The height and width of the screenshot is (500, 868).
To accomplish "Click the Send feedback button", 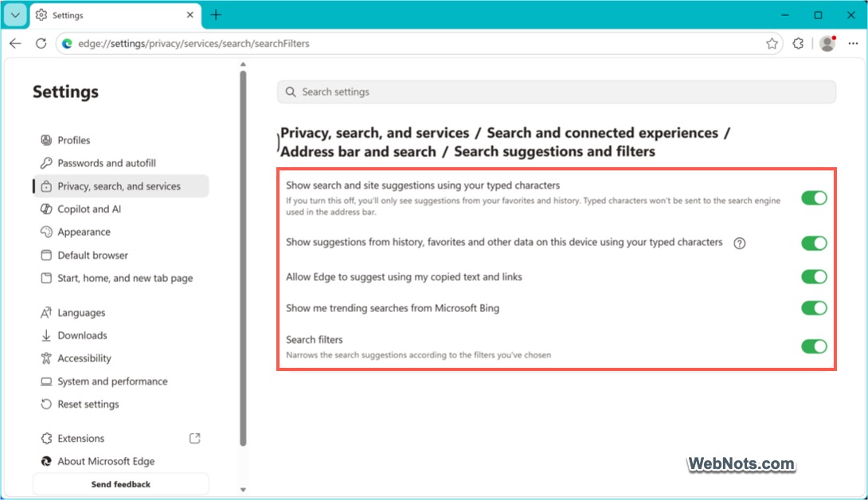I will tap(121, 484).
